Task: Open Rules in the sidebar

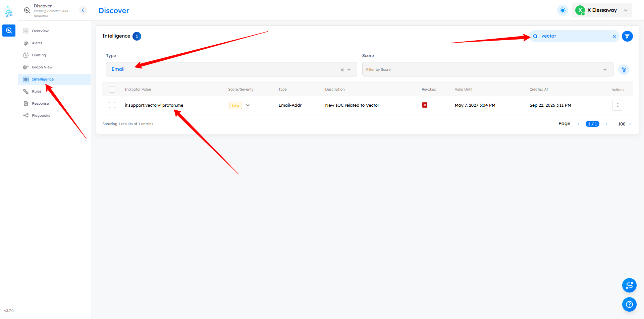Action: tap(55, 91)
